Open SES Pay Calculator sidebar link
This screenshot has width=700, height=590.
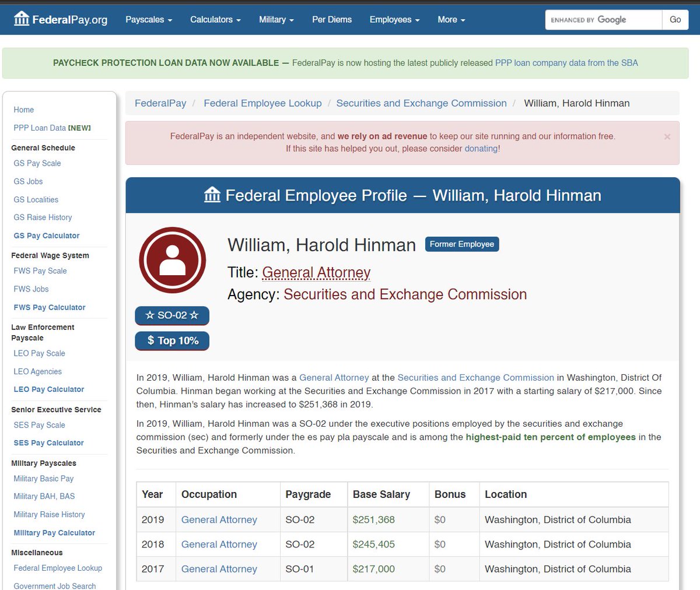(48, 443)
